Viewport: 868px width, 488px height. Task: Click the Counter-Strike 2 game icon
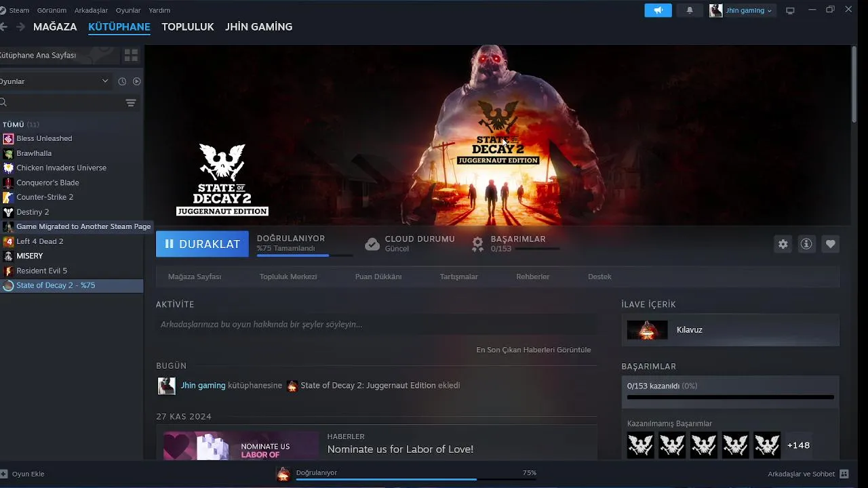coord(8,197)
